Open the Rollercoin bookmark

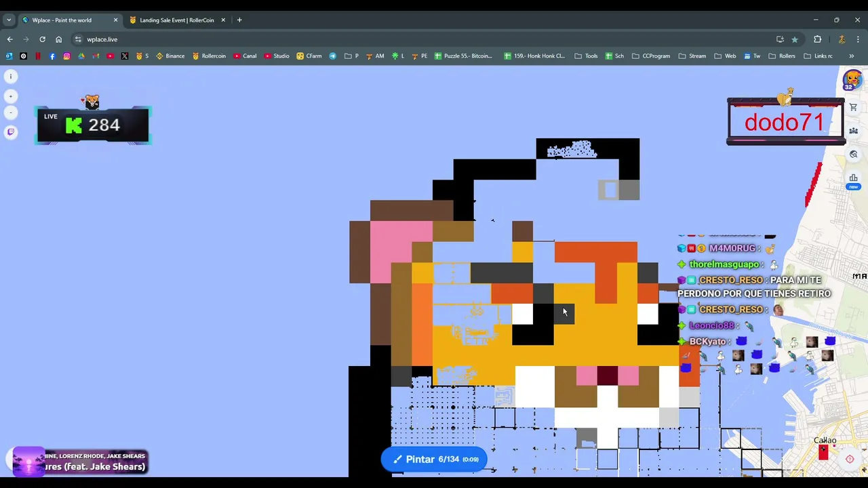click(x=209, y=56)
